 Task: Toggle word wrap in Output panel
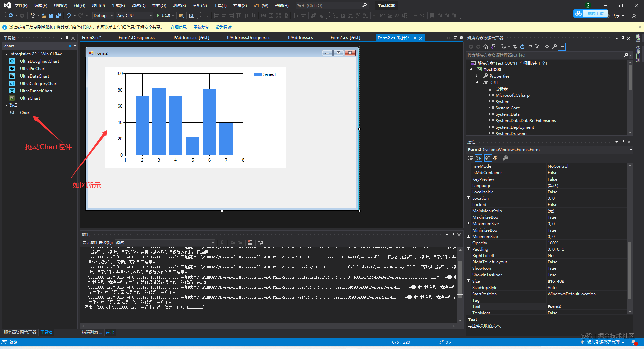(260, 242)
